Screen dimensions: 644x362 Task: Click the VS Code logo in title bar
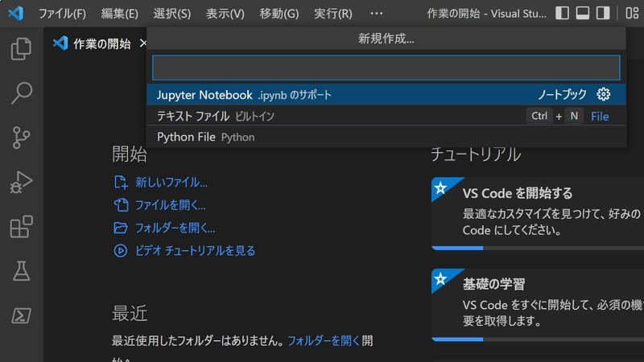(15, 14)
